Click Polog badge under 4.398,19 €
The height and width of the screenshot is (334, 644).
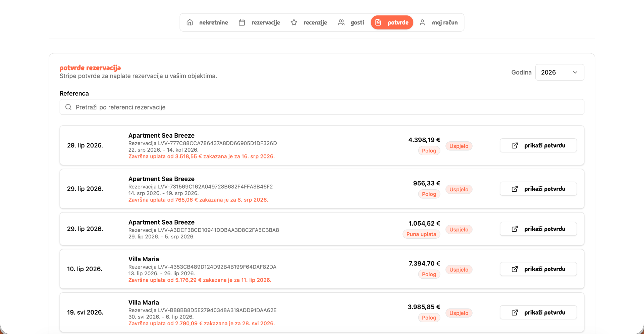429,151
